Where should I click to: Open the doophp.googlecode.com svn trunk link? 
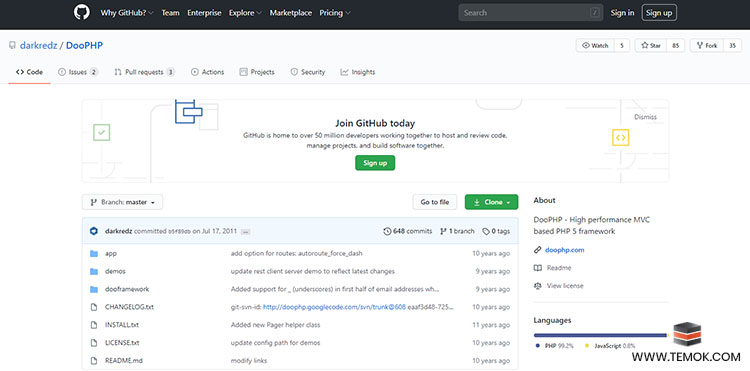334,307
